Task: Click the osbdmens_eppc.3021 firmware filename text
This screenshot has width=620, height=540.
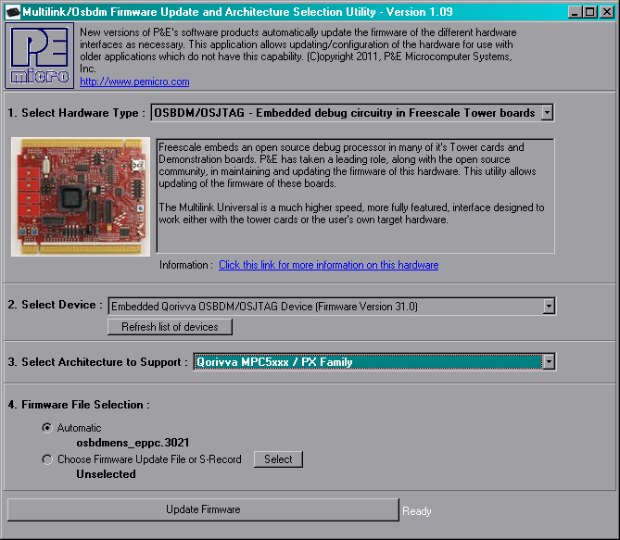Action: [133, 443]
